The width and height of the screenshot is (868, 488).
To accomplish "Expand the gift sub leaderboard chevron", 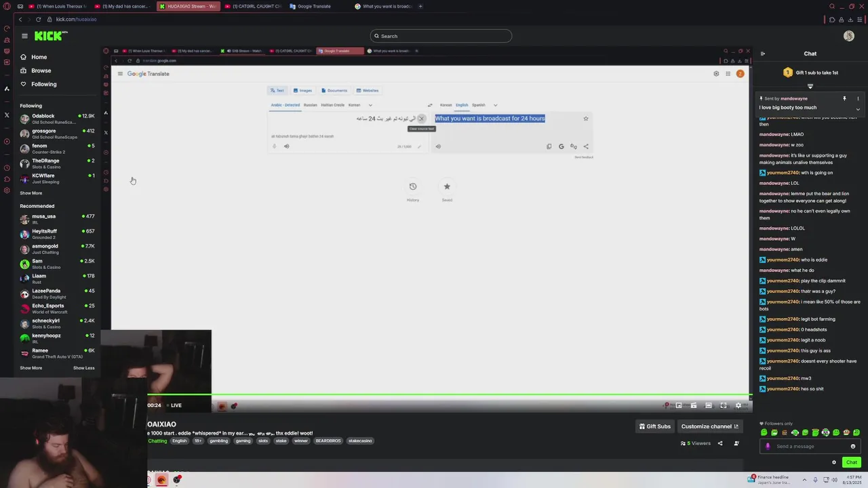I will pos(810,86).
